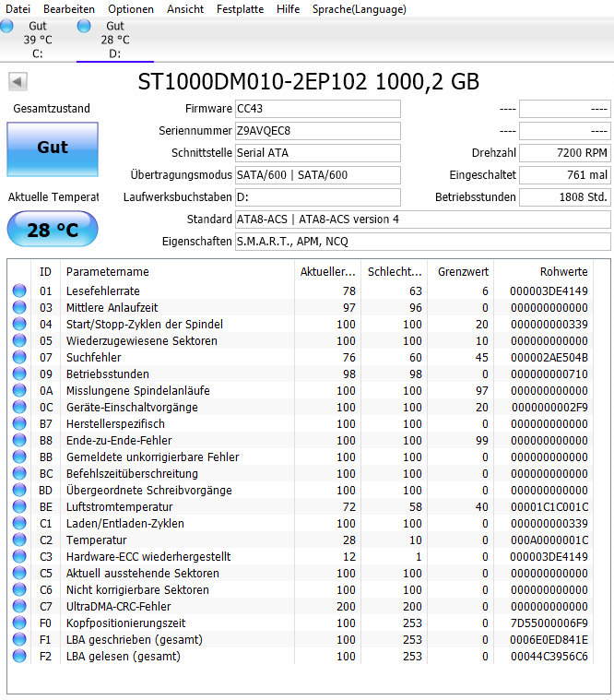Click raw value 0006E0ED841E
Viewport: 614px width, 700px height.
[x=549, y=640]
